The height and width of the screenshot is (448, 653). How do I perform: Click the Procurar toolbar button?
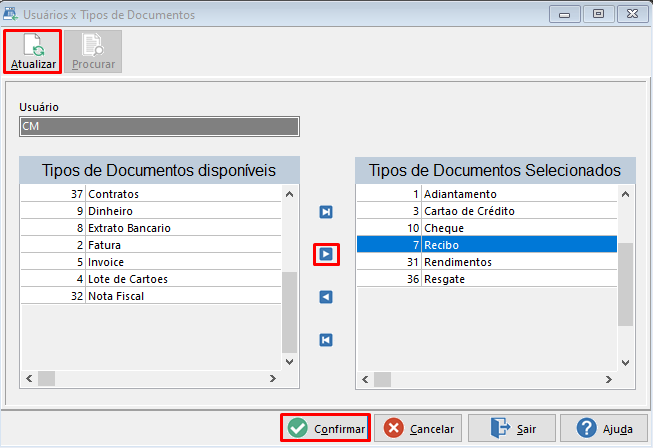(93, 52)
